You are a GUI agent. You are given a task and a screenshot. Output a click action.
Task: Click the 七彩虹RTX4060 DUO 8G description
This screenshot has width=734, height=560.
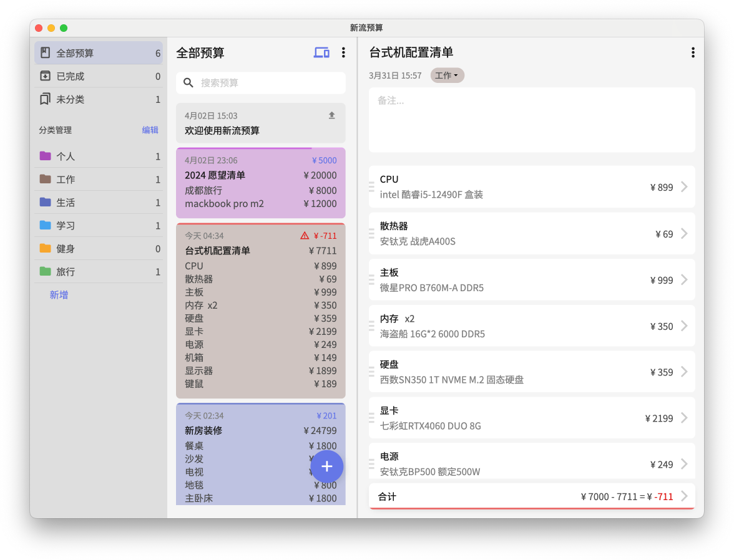[x=430, y=426]
